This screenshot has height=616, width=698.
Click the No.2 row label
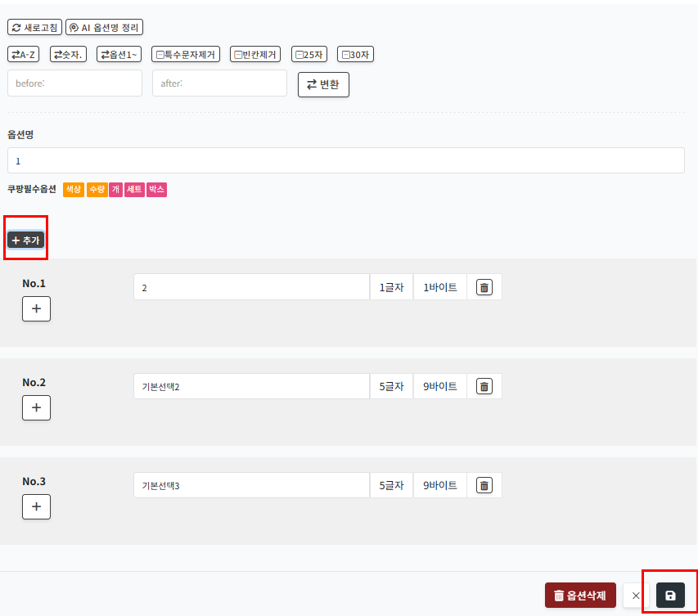coord(34,382)
